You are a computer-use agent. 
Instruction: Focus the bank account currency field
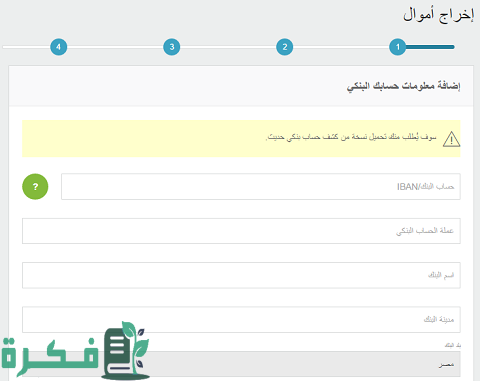[x=241, y=231]
